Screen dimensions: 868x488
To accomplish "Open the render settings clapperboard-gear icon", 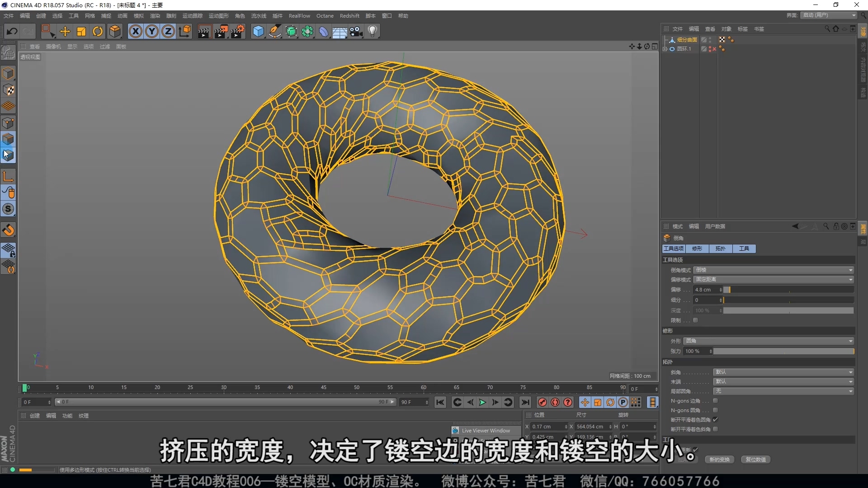I will [x=238, y=31].
